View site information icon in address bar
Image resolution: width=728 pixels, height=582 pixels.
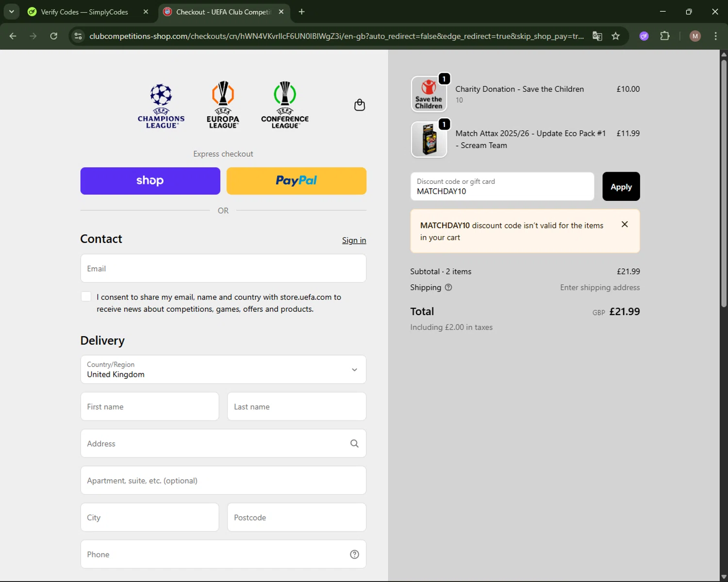78,36
